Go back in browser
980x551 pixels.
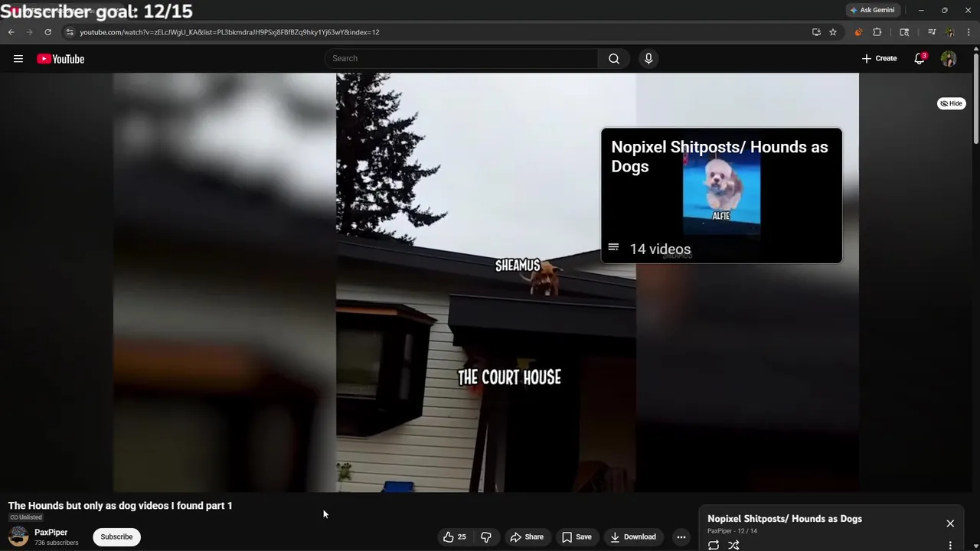(x=11, y=32)
